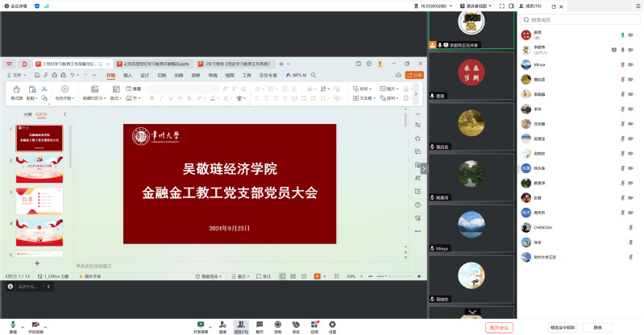Click the red 离开会议 button
644x335 pixels.
(x=500, y=328)
